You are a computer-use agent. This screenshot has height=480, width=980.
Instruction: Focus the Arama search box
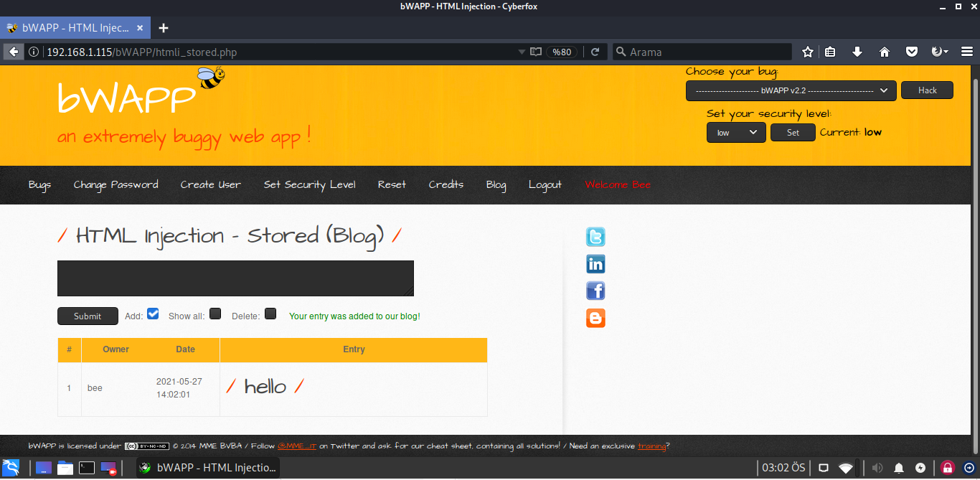pyautogui.click(x=702, y=52)
